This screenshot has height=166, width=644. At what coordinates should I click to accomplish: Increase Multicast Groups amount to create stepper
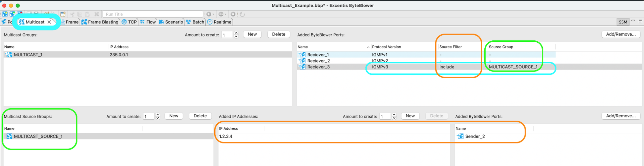[236, 33]
